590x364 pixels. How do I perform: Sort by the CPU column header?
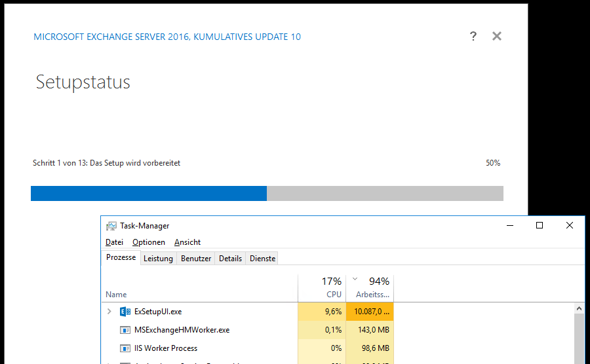322,289
